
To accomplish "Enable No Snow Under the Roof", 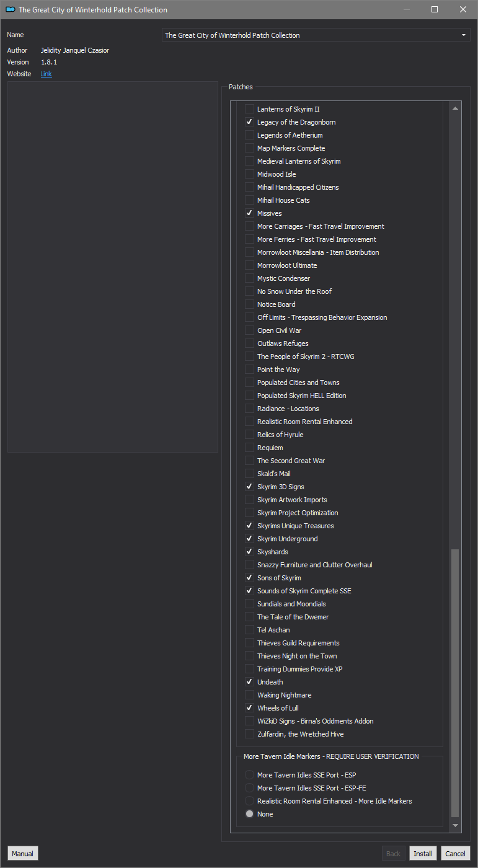I will 249,291.
